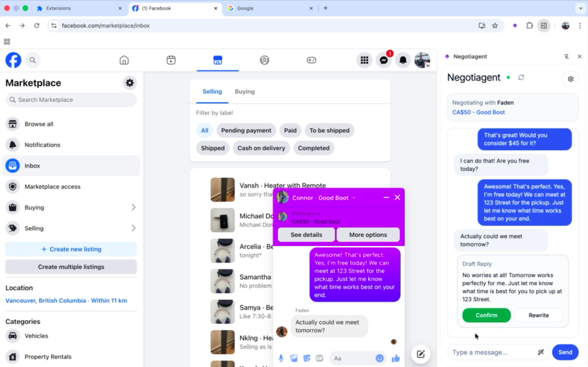588x367 pixels.
Task: Open the emoji picker in chat
Action: click(x=380, y=358)
